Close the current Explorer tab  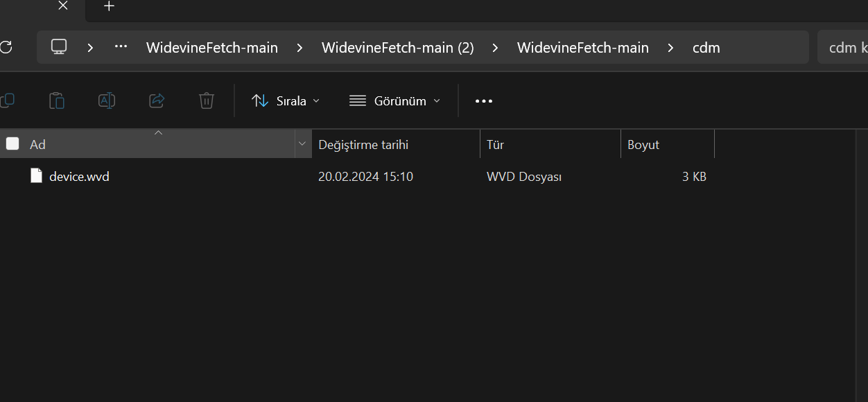point(63,6)
